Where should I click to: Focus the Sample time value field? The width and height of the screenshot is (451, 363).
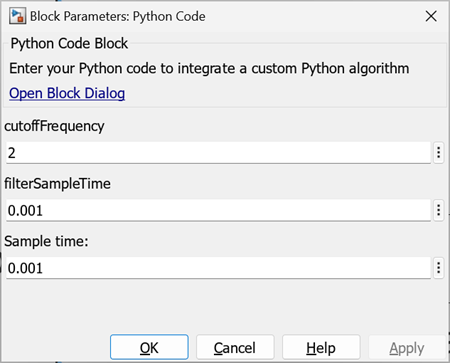pos(218,268)
